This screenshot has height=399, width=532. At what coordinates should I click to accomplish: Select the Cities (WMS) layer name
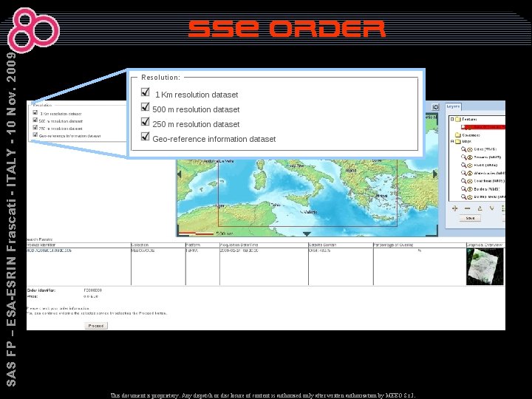(485, 149)
